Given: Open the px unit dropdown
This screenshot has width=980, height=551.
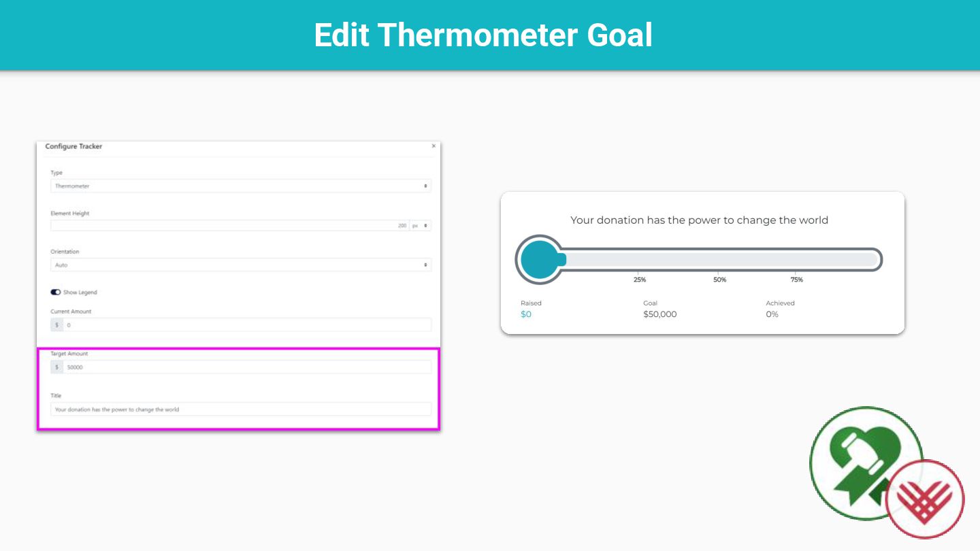Looking at the screenshot, I should (420, 226).
